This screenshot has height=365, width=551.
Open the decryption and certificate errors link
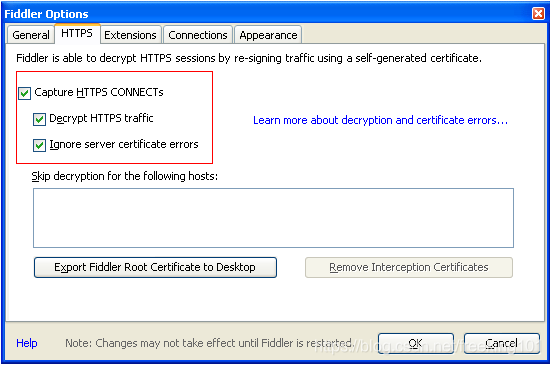coord(380,120)
